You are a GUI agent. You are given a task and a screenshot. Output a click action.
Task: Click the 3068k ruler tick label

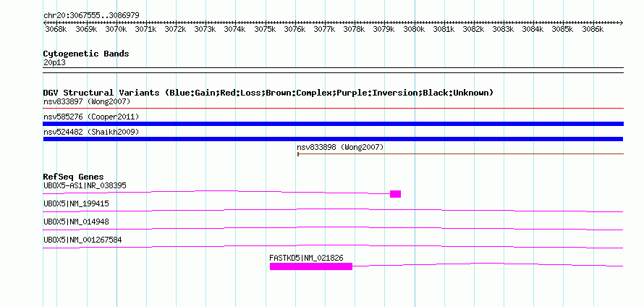pyautogui.click(x=56, y=30)
